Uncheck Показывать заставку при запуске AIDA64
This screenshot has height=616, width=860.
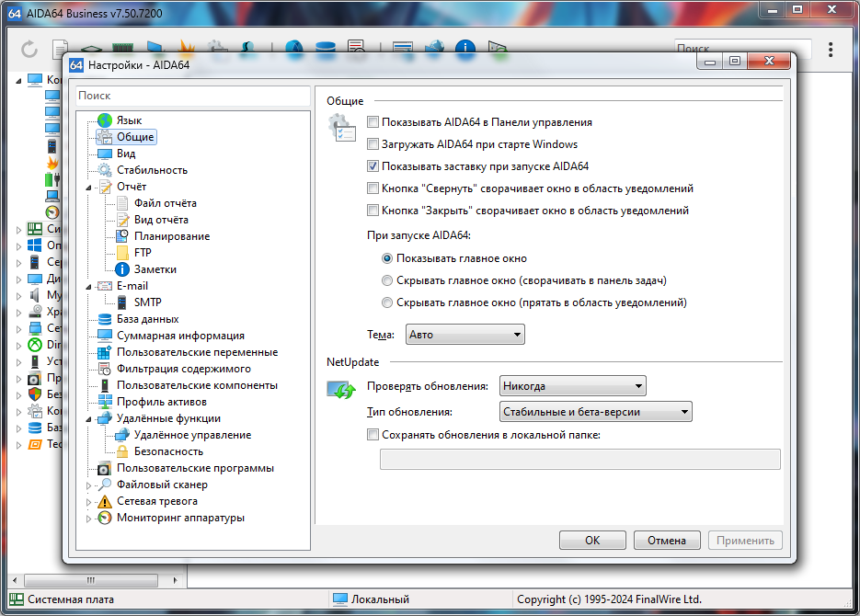pyautogui.click(x=373, y=166)
